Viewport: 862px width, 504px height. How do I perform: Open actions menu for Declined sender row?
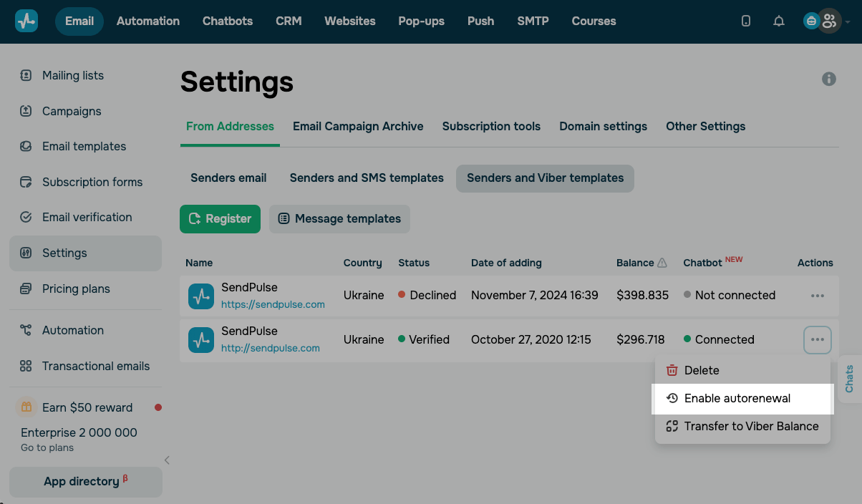click(818, 296)
